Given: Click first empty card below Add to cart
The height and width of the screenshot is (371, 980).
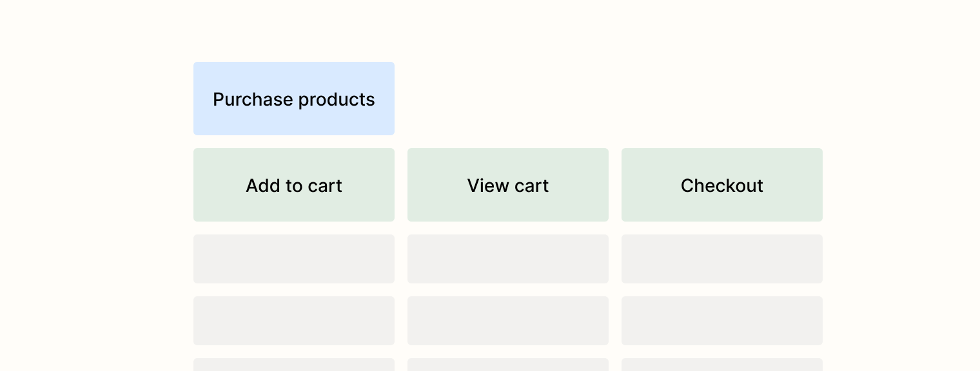Looking at the screenshot, I should click(x=294, y=259).
